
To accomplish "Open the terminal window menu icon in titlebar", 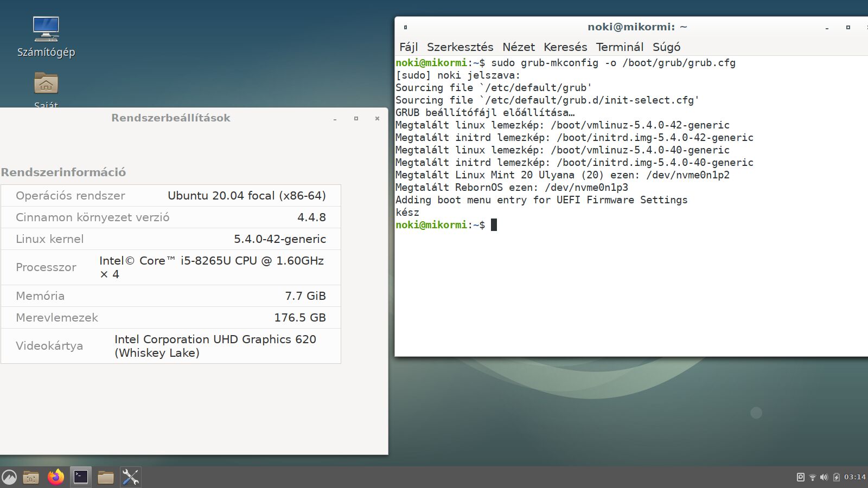I will tap(405, 27).
